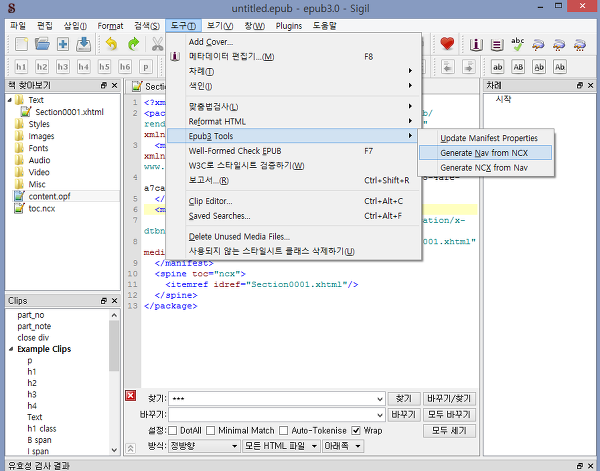Select the Styles folder

39,124
